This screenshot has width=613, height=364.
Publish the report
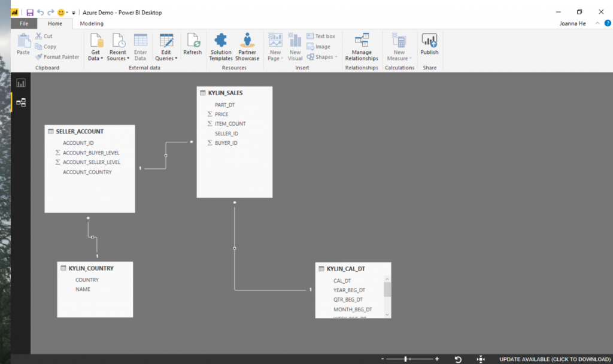point(429,44)
